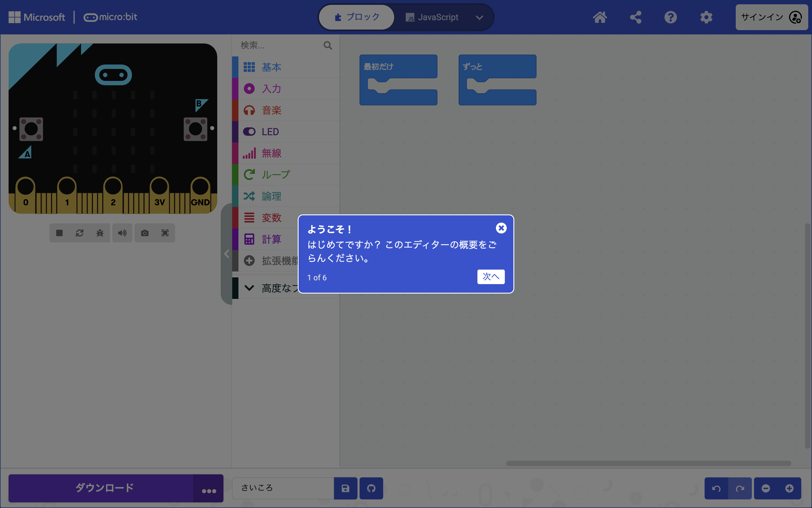Stop the simulator
The image size is (812, 508).
pos(59,233)
